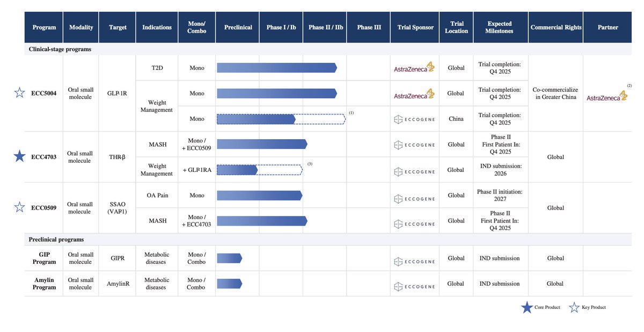Viewport: 644px width, 332px height.
Task: Click the T2D progress bar
Action: pyautogui.click(x=277, y=68)
